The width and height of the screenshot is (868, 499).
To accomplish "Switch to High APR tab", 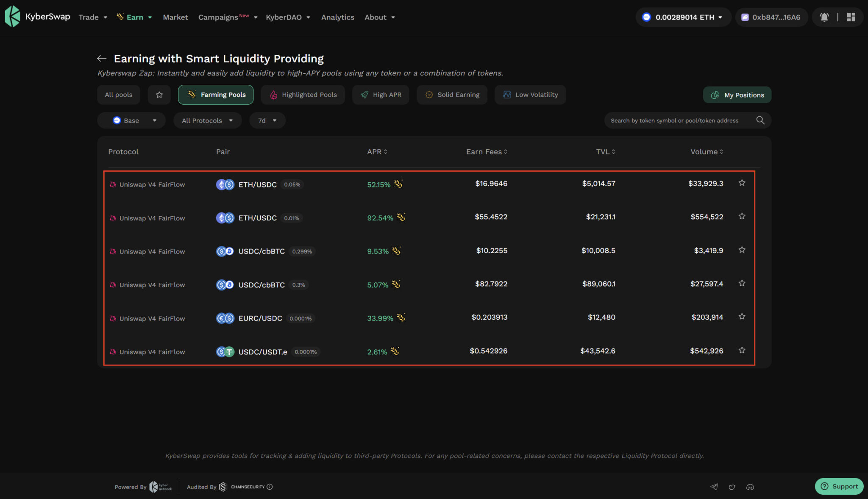I will click(x=381, y=95).
